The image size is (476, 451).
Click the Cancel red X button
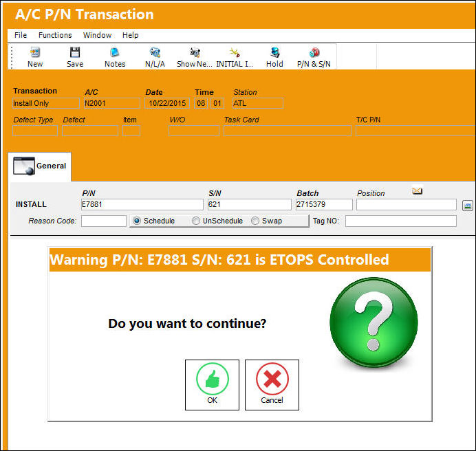pos(272,385)
